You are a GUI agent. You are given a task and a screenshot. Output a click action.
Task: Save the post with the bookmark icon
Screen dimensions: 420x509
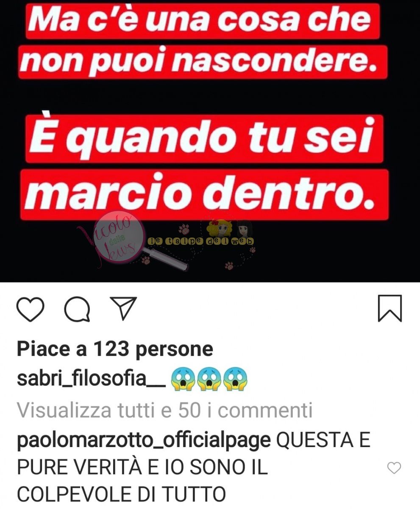[x=389, y=308]
